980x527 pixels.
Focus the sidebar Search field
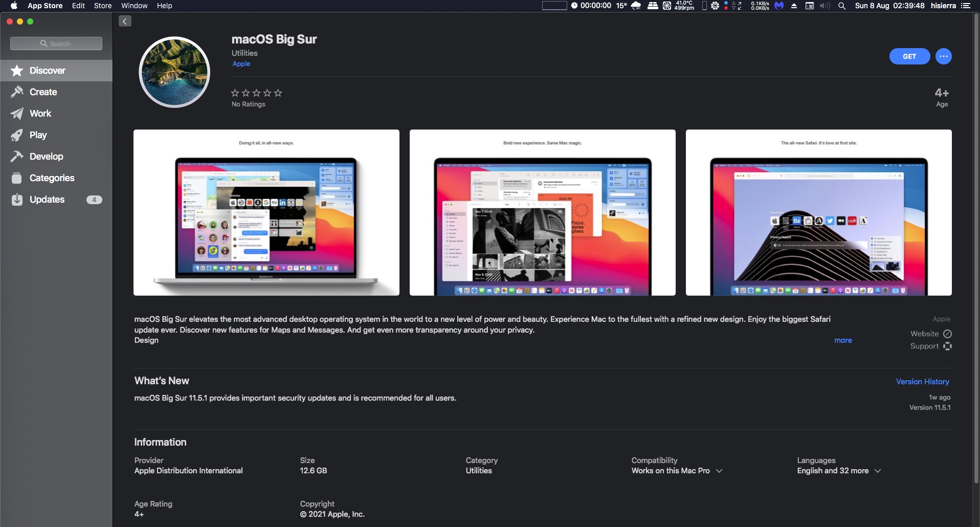(x=56, y=43)
